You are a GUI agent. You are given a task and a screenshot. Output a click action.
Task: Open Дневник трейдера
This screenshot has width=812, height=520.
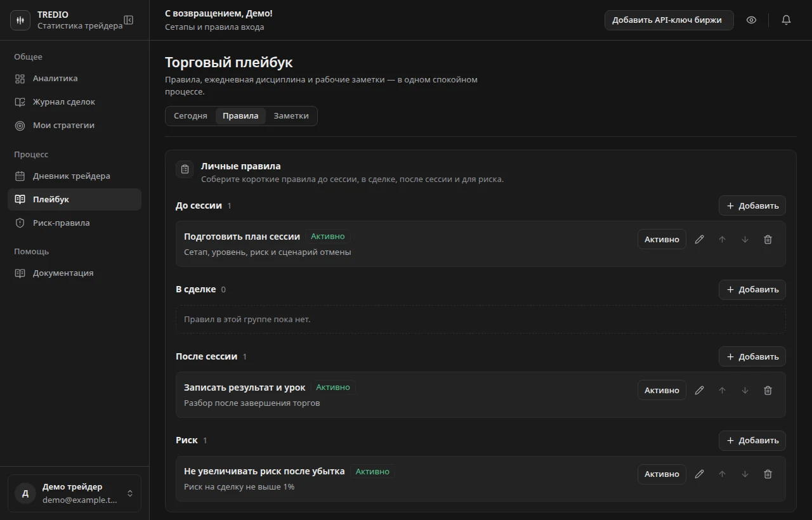pyautogui.click(x=74, y=176)
